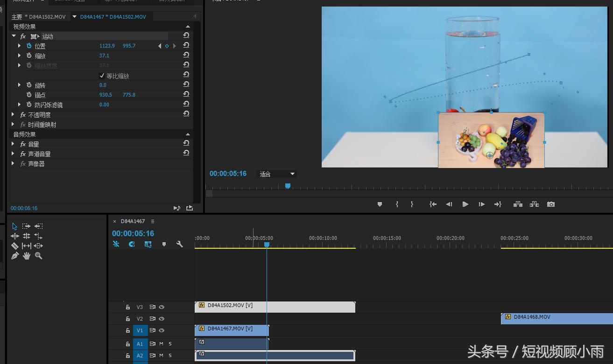Click the 缩放 value 37.1

pyautogui.click(x=104, y=56)
